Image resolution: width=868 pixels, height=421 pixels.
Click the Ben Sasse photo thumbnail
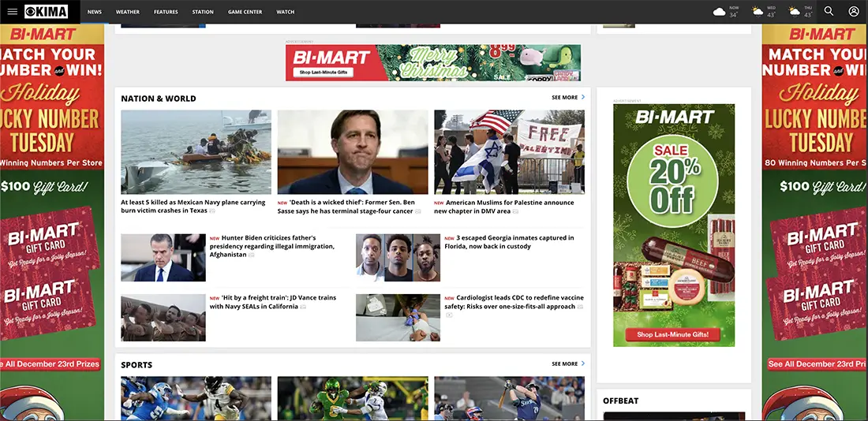coord(353,151)
